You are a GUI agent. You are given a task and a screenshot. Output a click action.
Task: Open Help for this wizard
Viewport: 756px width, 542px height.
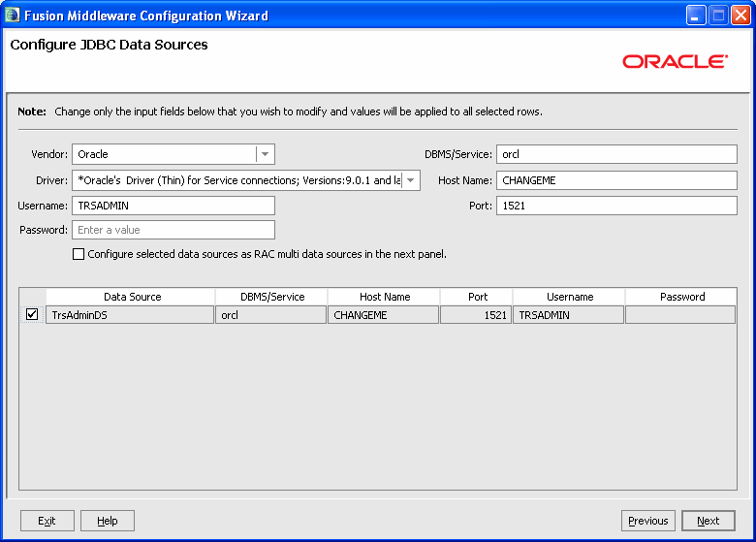(107, 521)
